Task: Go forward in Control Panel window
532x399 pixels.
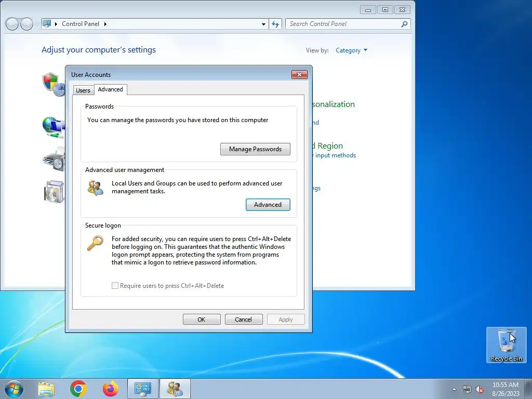Action: click(26, 24)
